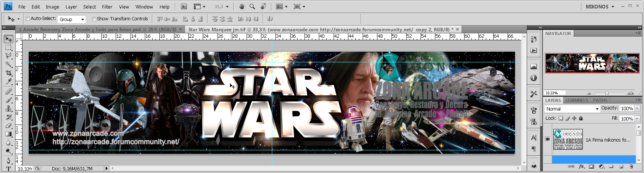Switch to the Channels tab

tap(577, 100)
